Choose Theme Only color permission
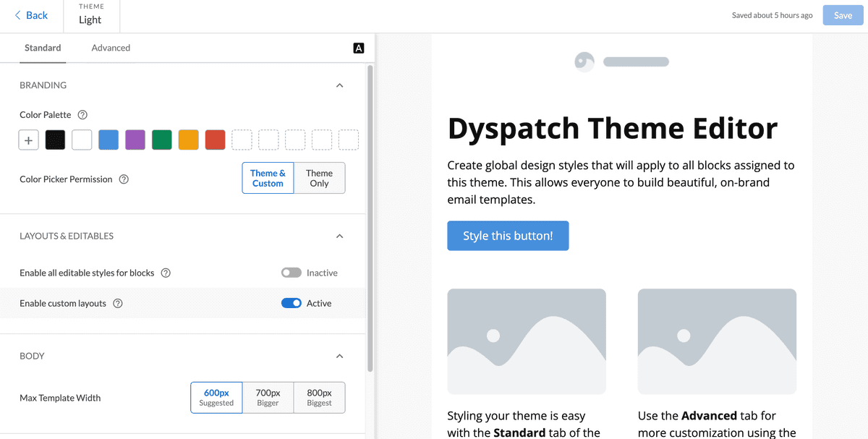 [x=319, y=178]
